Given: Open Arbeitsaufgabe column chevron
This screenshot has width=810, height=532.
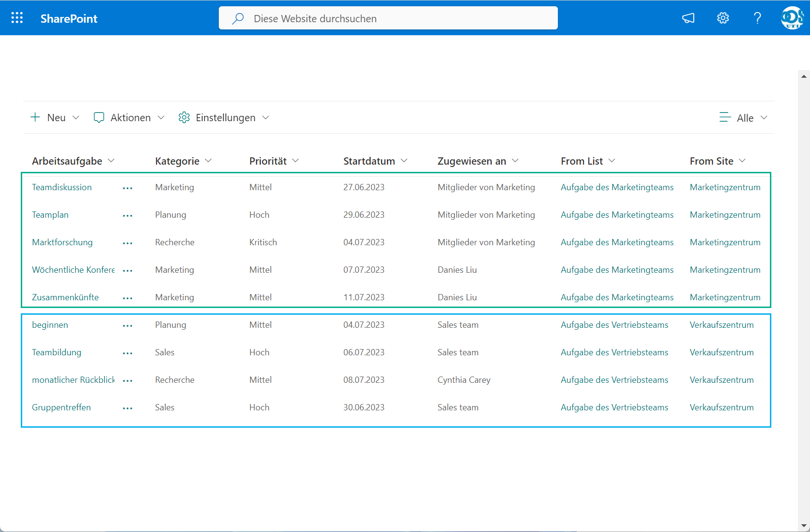Looking at the screenshot, I should coord(111,160).
